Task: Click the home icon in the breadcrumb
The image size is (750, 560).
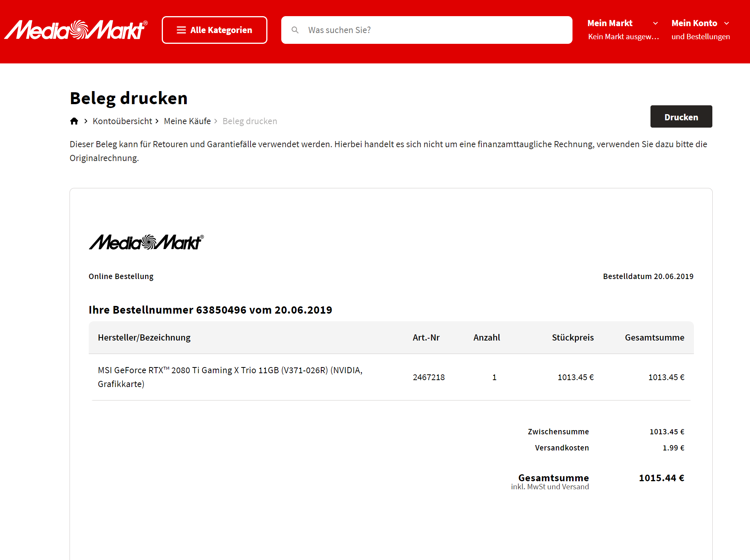Action: pyautogui.click(x=74, y=121)
